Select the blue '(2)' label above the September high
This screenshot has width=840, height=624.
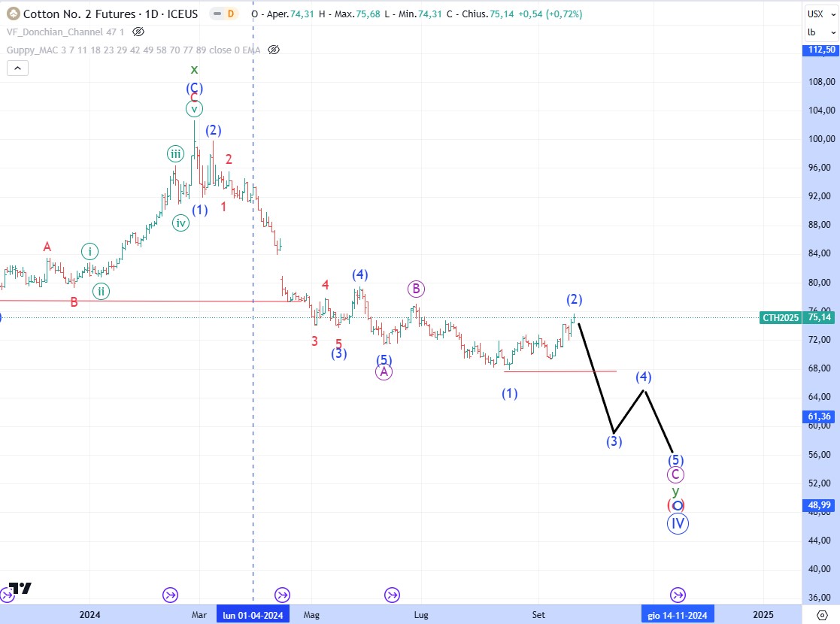[575, 299]
